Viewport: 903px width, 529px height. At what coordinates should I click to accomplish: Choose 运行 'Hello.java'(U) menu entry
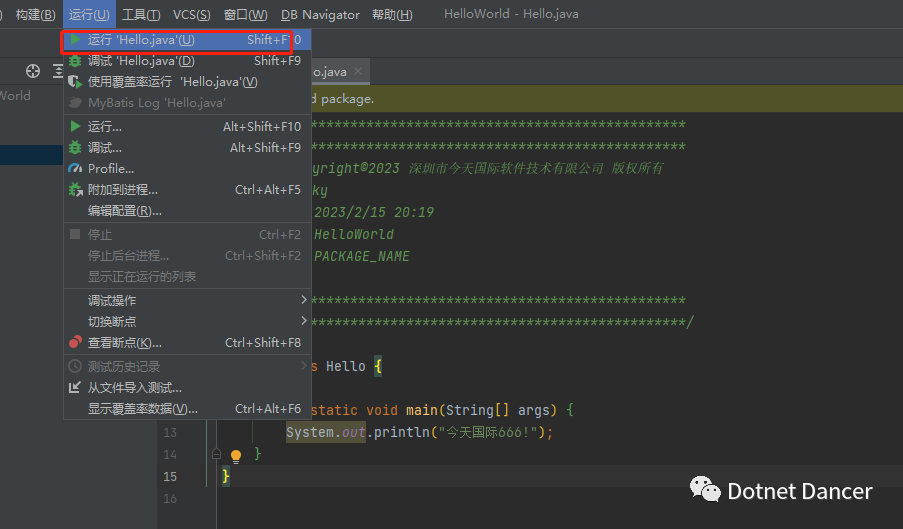tap(187, 40)
